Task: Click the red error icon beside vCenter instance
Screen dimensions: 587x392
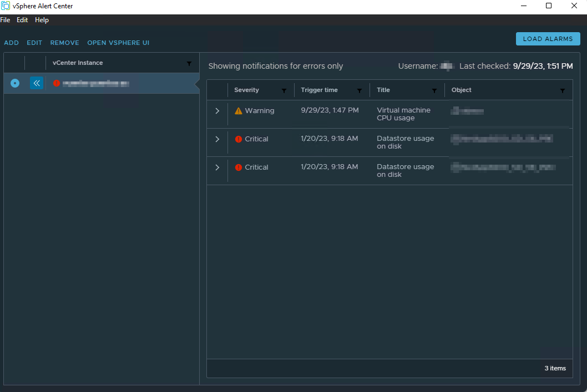Action: click(x=57, y=83)
